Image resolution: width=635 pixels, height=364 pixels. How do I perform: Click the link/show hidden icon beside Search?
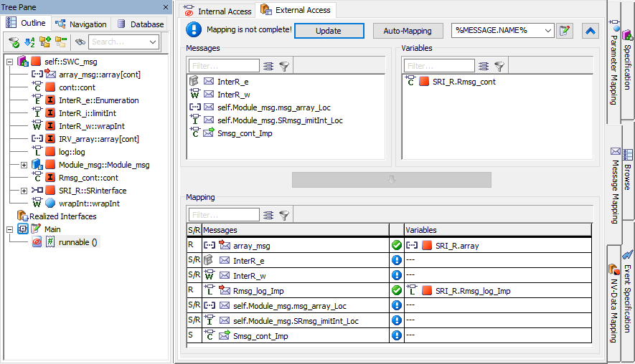[x=80, y=42]
